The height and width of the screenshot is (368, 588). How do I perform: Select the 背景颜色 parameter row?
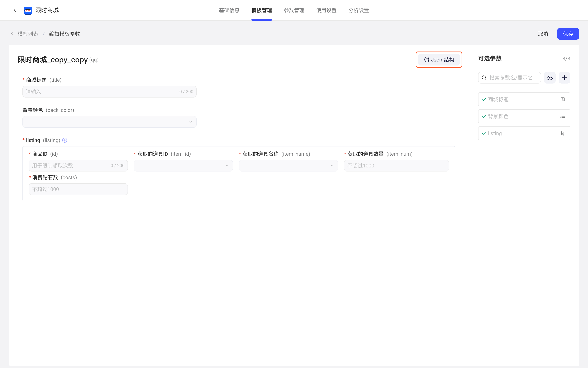(x=524, y=116)
